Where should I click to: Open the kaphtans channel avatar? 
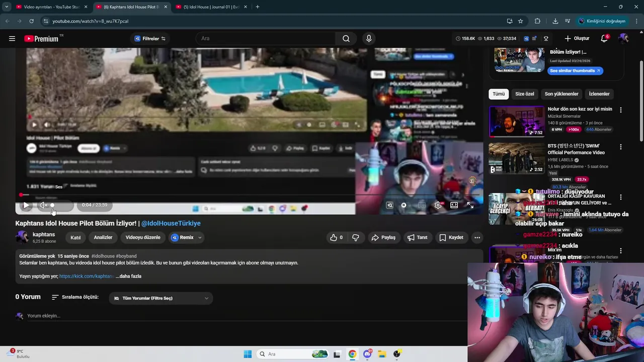(23, 237)
